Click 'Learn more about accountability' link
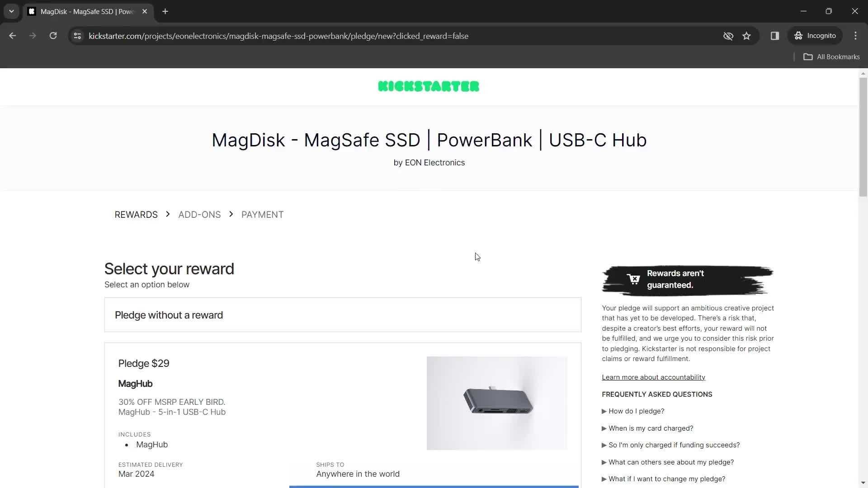The width and height of the screenshot is (868, 488). pos(653,376)
